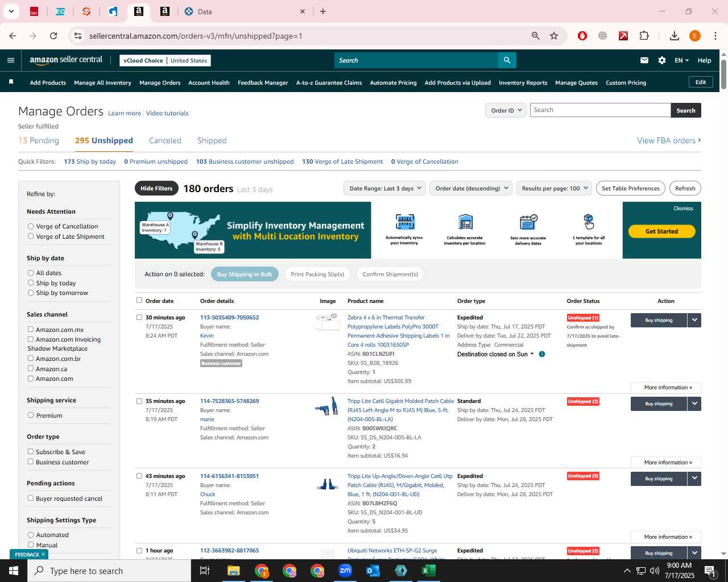Screen dimensions: 728x582
Task: Click the page vertical scrollbar
Action: click(723, 74)
